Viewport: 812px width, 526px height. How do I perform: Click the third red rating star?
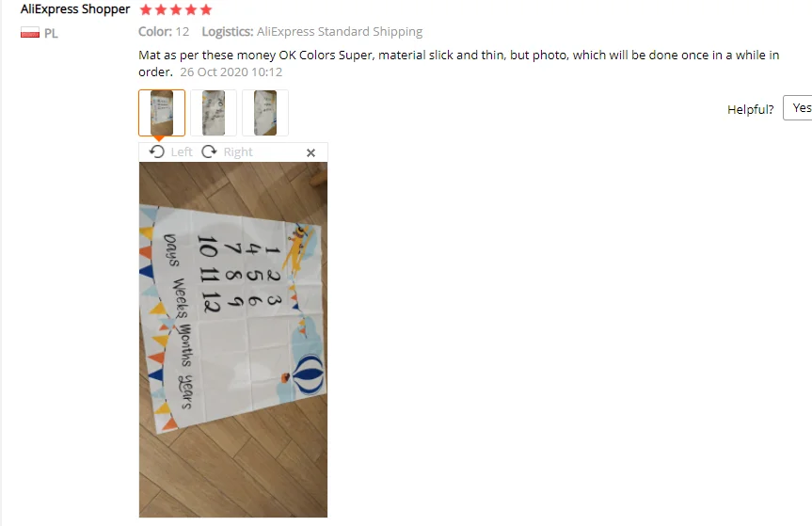pyautogui.click(x=176, y=9)
